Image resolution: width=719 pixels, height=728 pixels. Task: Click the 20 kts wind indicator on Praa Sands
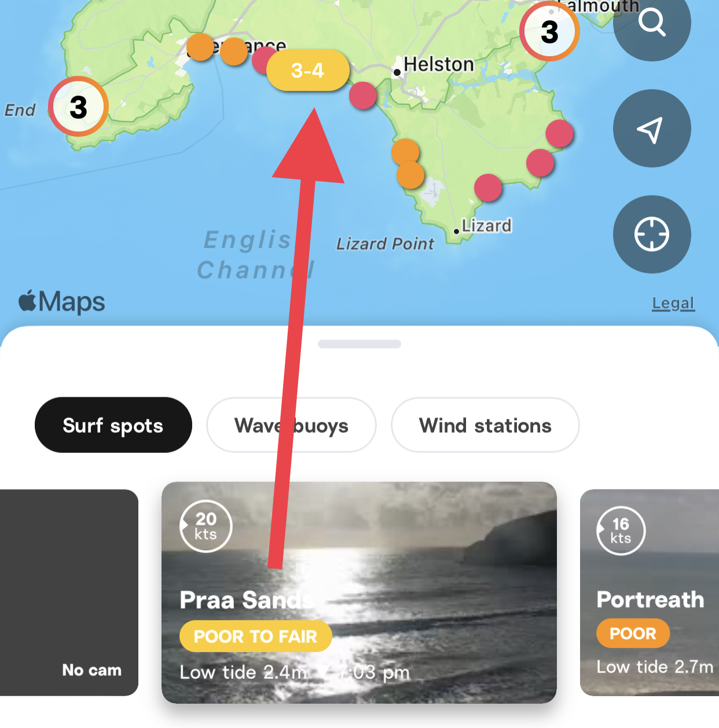206,526
